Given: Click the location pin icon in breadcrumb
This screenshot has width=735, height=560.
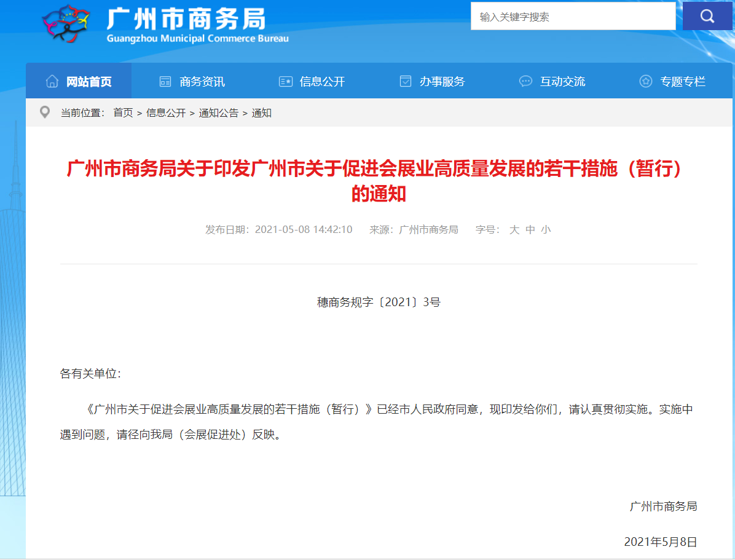Looking at the screenshot, I should (45, 112).
